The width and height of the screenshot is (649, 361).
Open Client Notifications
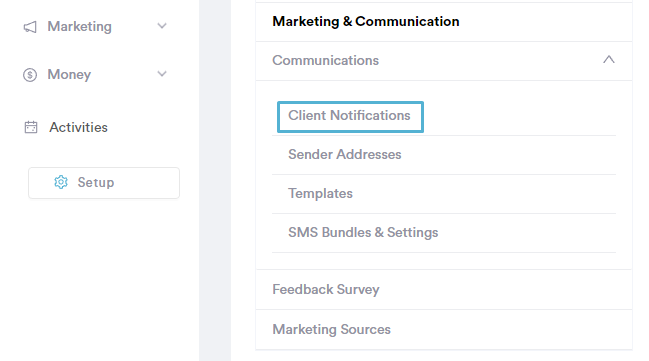tap(350, 116)
